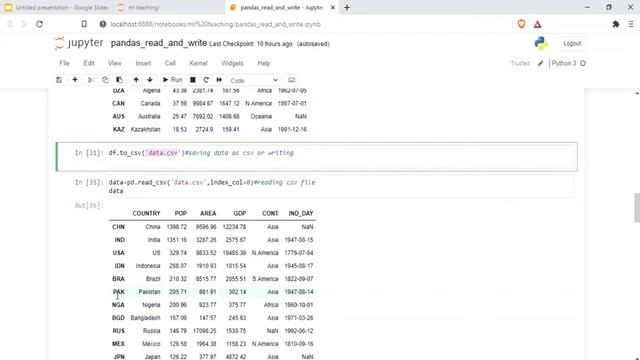The width and height of the screenshot is (640, 360).
Task: Click the localhost address bar URL
Action: click(216, 24)
